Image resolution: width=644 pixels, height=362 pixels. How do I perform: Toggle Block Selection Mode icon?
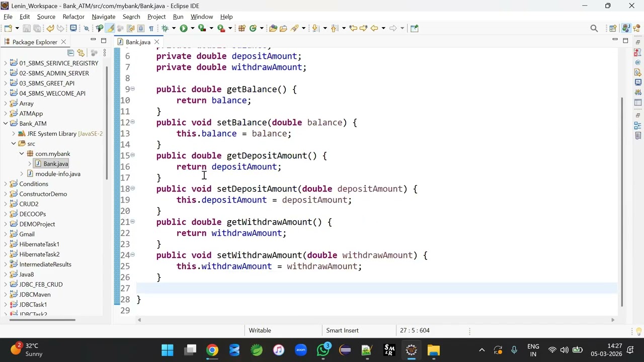(x=140, y=28)
